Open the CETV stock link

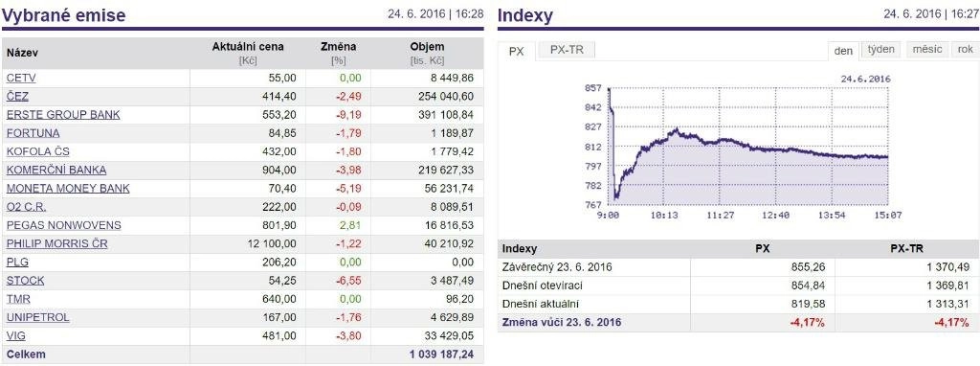click(21, 79)
